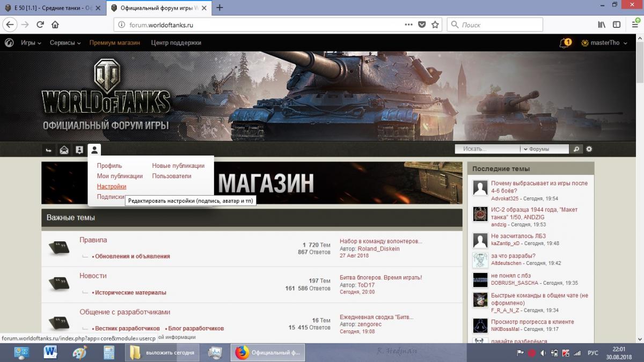This screenshot has height=362, width=644.
Task: Open the Форумы search scope dropdown
Action: [545, 149]
